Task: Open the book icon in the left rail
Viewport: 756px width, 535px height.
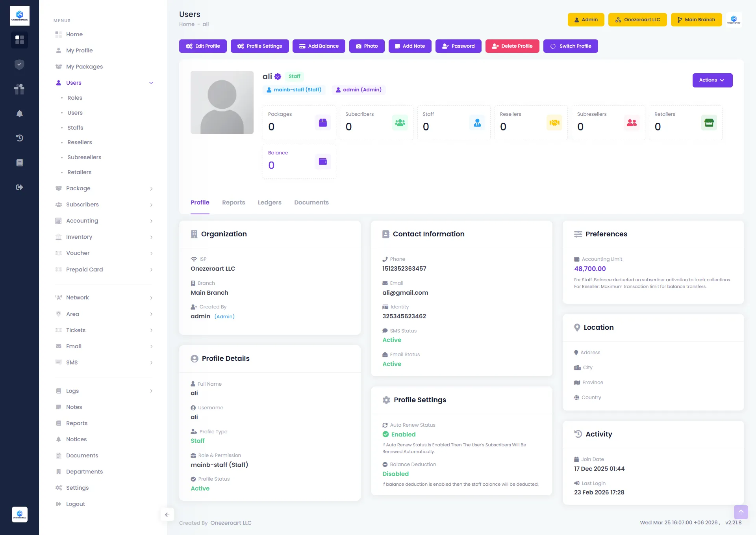Action: (19, 162)
